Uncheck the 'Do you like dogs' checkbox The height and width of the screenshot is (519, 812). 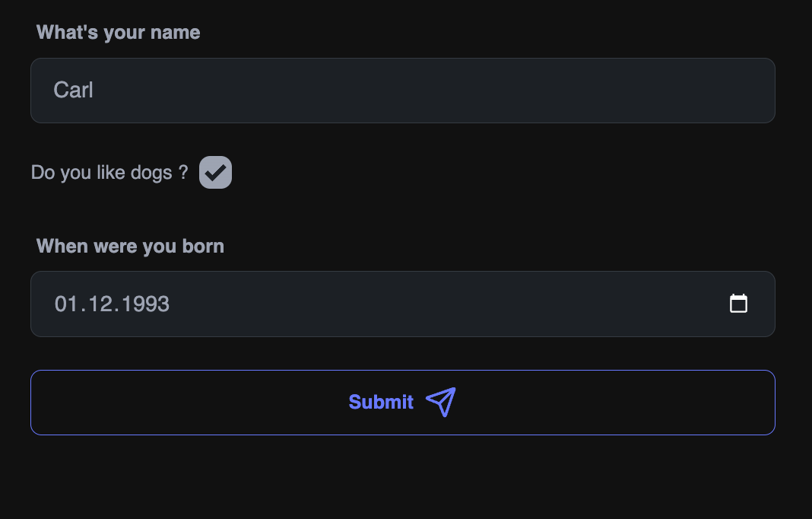(x=215, y=173)
